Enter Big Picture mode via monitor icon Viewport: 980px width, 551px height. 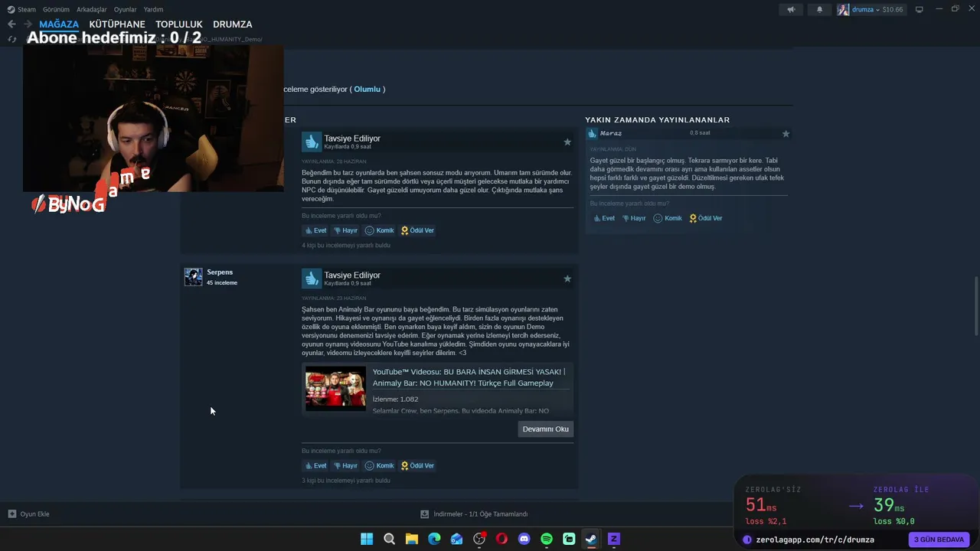[920, 9]
